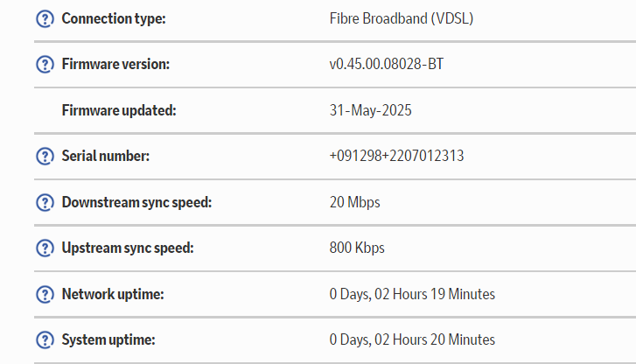636x364 pixels.
Task: Show help for Serial number
Action: 45,157
